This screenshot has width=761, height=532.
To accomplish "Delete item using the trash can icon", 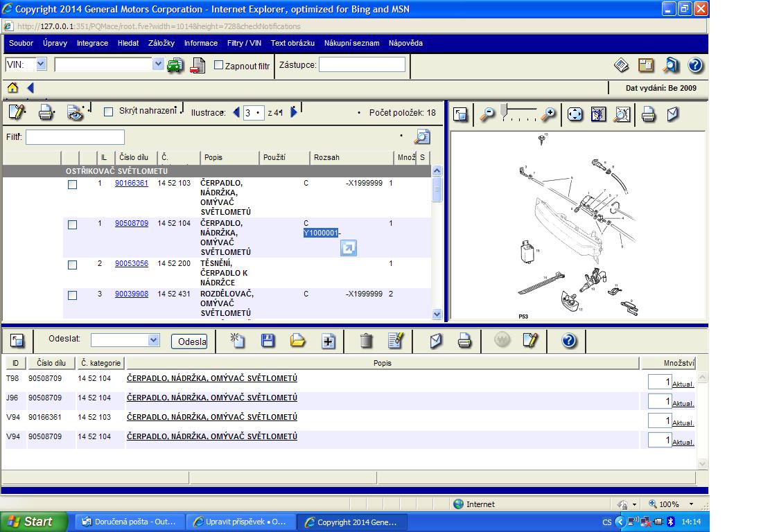I will (366, 340).
